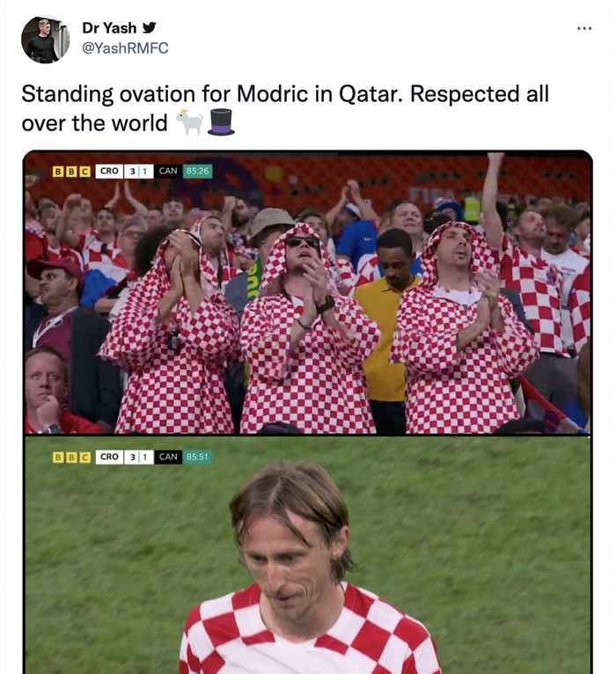Click the 85:51 match clock

coord(197,458)
